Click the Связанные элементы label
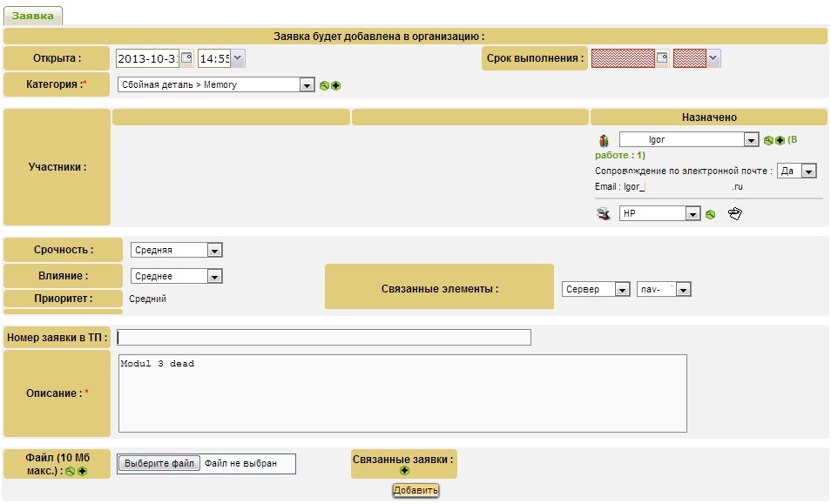 click(440, 289)
